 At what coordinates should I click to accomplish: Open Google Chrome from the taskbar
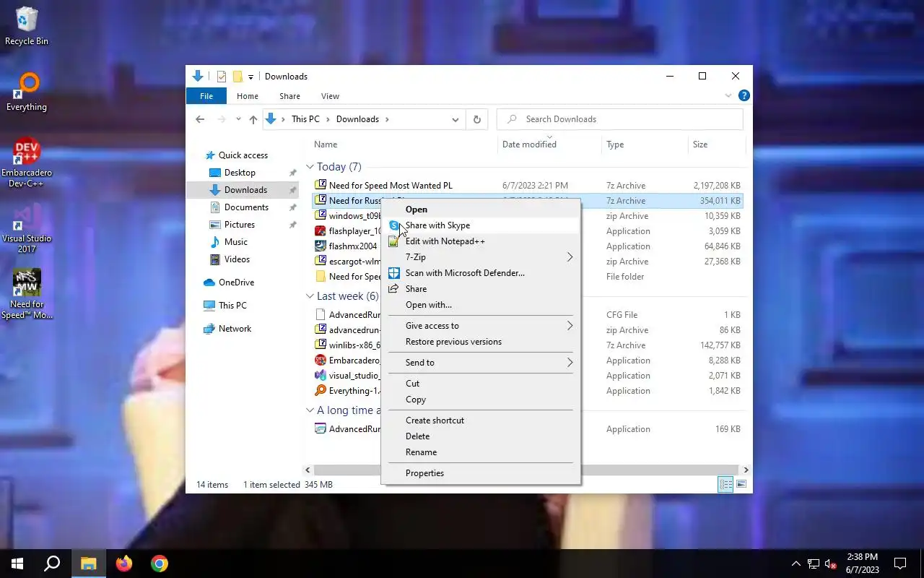pyautogui.click(x=160, y=564)
